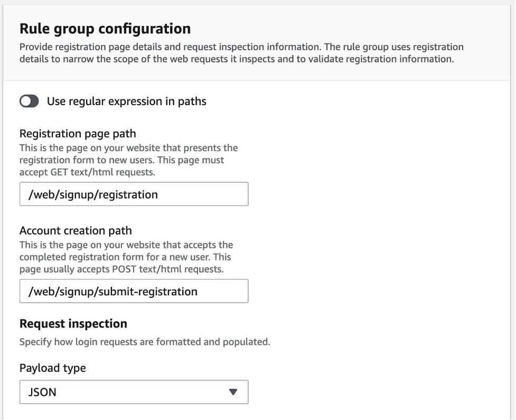
Task: Click the "GET text/html requests" help line
Action: tap(87, 172)
